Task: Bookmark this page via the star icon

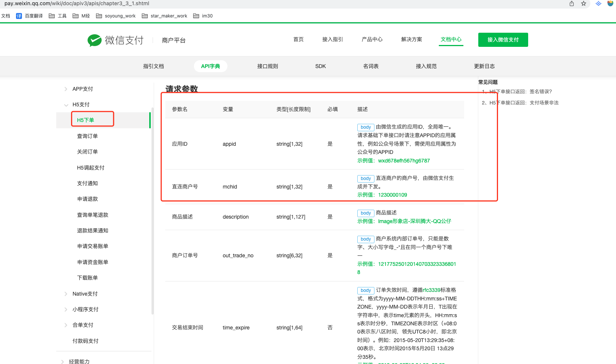Action: point(584,4)
